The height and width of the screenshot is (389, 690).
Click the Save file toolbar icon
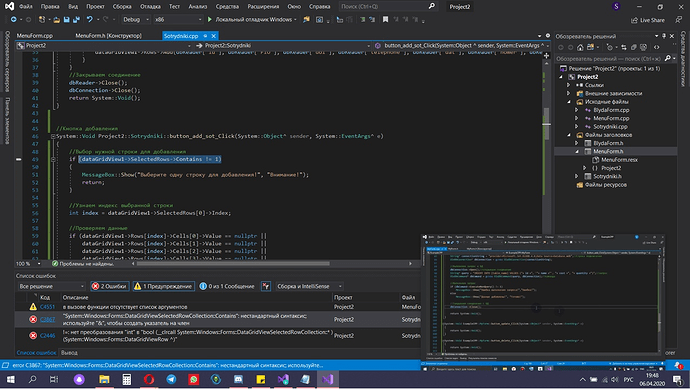click(x=66, y=20)
